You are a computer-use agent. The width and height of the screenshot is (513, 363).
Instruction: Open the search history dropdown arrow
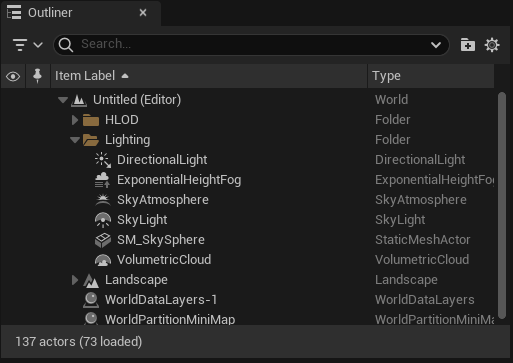coord(436,45)
